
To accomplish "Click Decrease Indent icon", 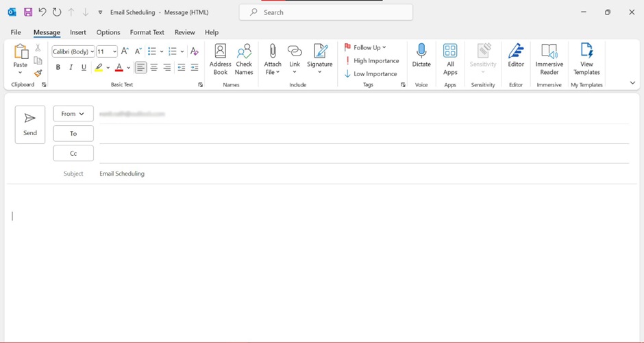I will pos(181,67).
